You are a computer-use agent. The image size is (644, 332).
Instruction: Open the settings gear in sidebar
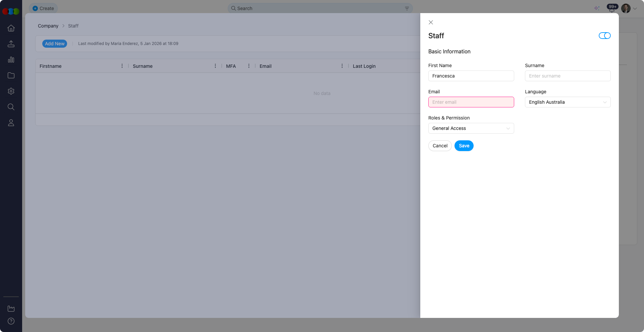pos(11,91)
